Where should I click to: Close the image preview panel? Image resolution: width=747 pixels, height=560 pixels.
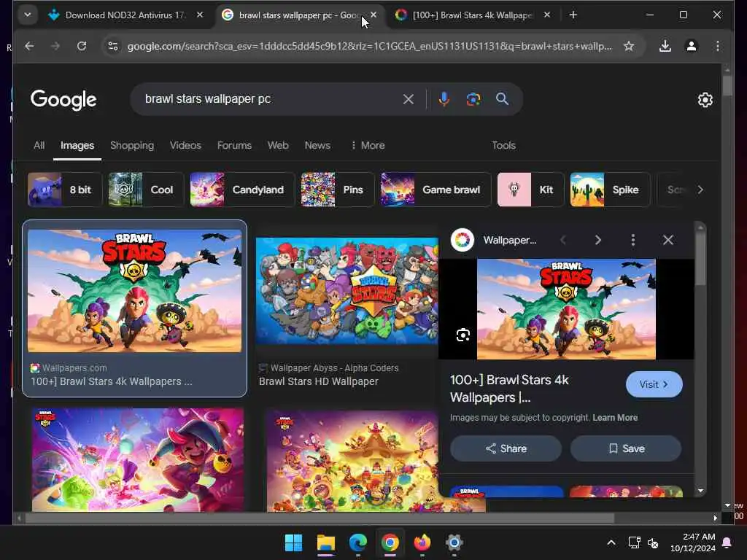668,240
